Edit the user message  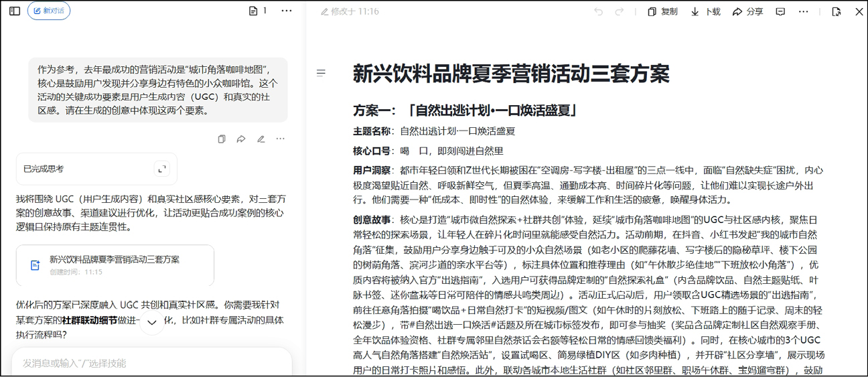[x=261, y=139]
